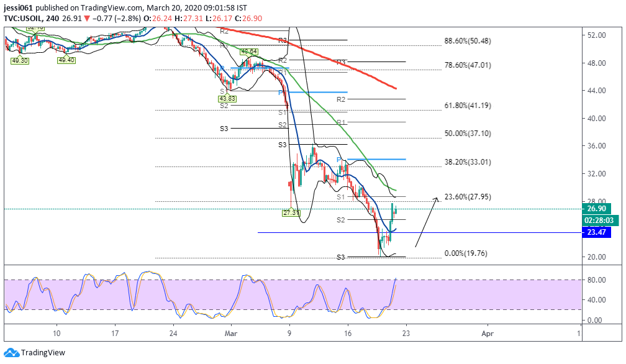Click the 43.83 low price marker
Viewport: 626px width, 364px height.
(x=227, y=99)
